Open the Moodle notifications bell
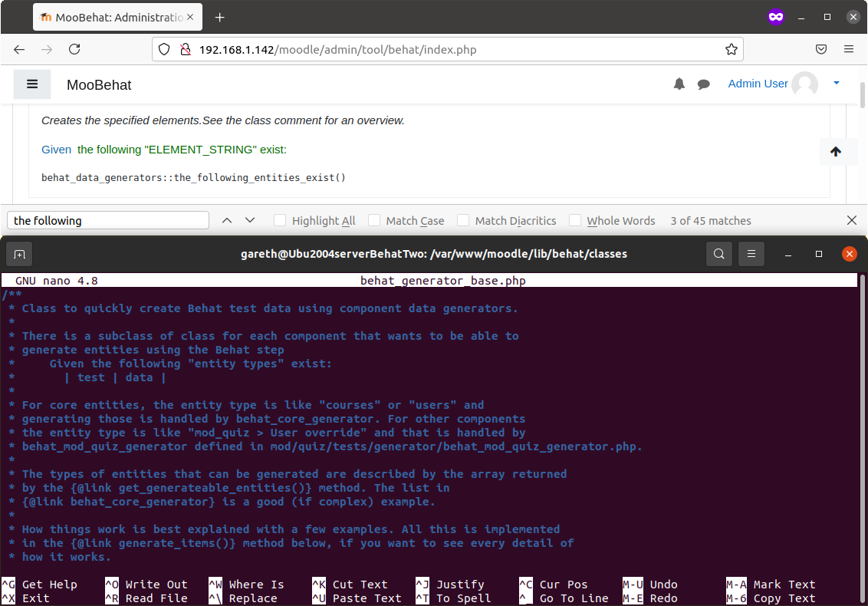This screenshot has width=868, height=606. pos(679,84)
